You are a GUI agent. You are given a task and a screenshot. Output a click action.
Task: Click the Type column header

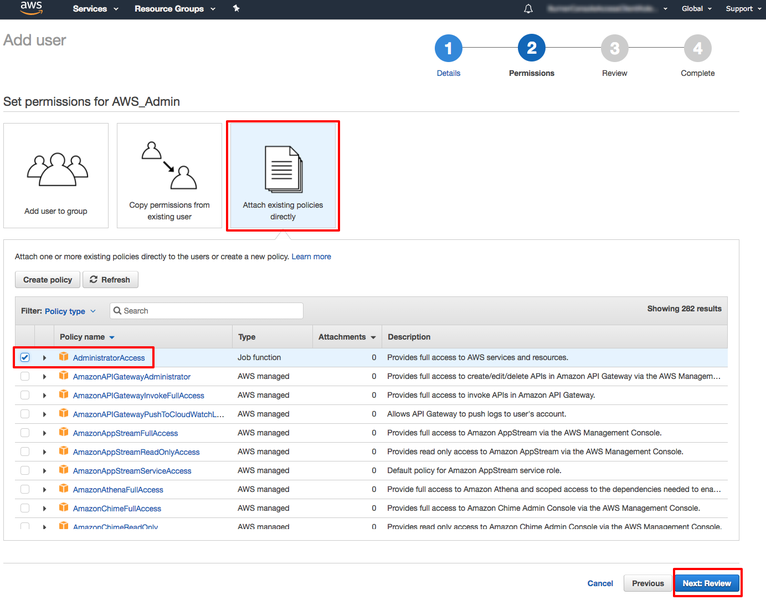pos(247,337)
